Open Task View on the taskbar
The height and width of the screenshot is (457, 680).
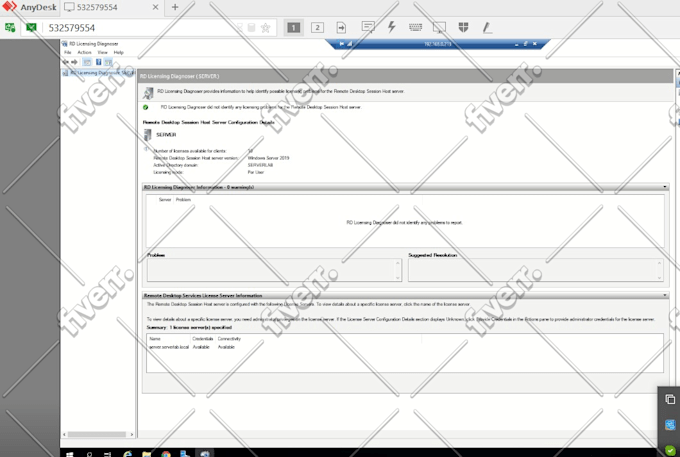(x=108, y=454)
